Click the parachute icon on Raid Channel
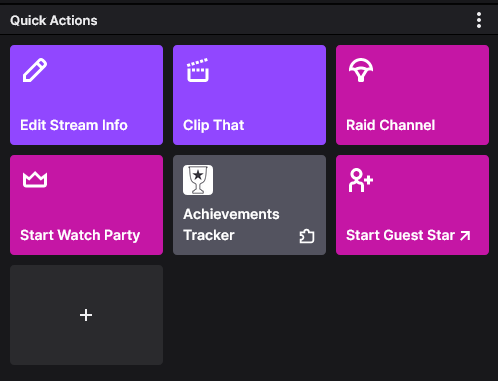The width and height of the screenshot is (498, 381). point(361,70)
